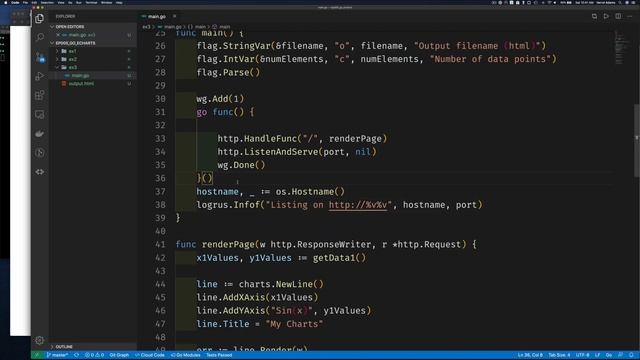Open errors and warnings count in status bar
The height and width of the screenshot is (360, 640).
coord(94,355)
